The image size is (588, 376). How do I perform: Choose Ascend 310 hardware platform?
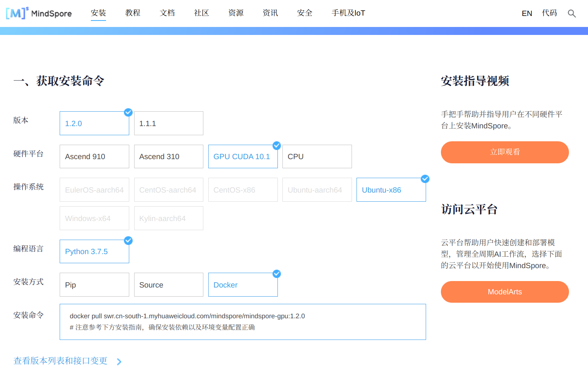[169, 156]
